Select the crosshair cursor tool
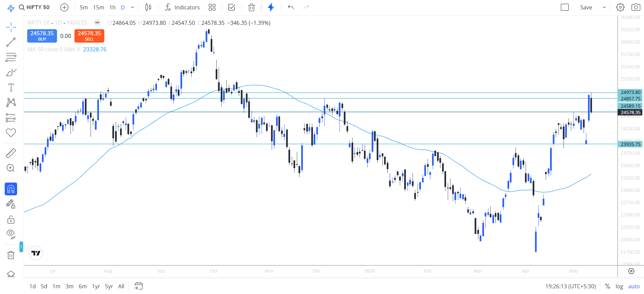Image resolution: width=644 pixels, height=294 pixels. 11,27
